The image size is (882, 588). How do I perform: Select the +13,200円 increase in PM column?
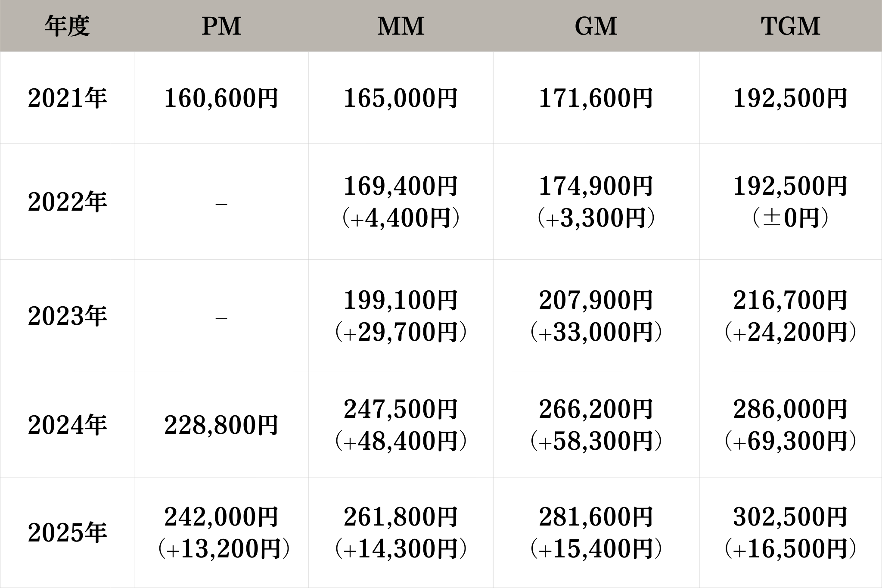click(x=221, y=549)
